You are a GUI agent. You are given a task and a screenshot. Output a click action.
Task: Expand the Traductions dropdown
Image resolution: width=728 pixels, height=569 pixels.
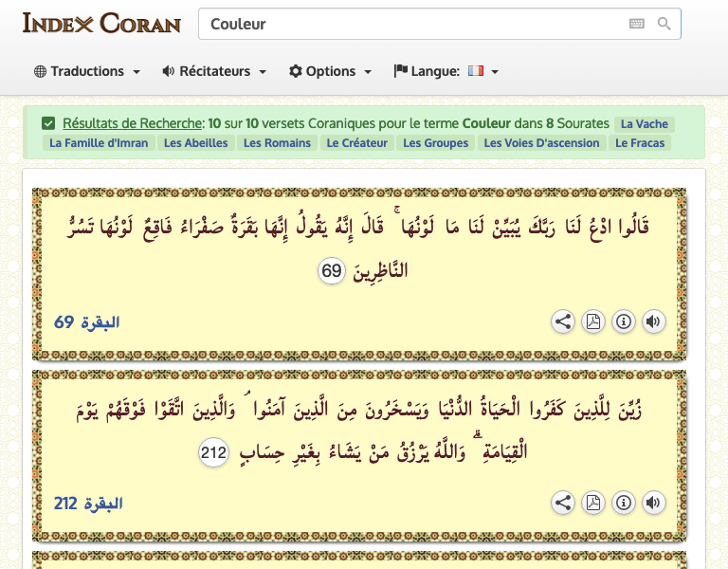coord(87,71)
